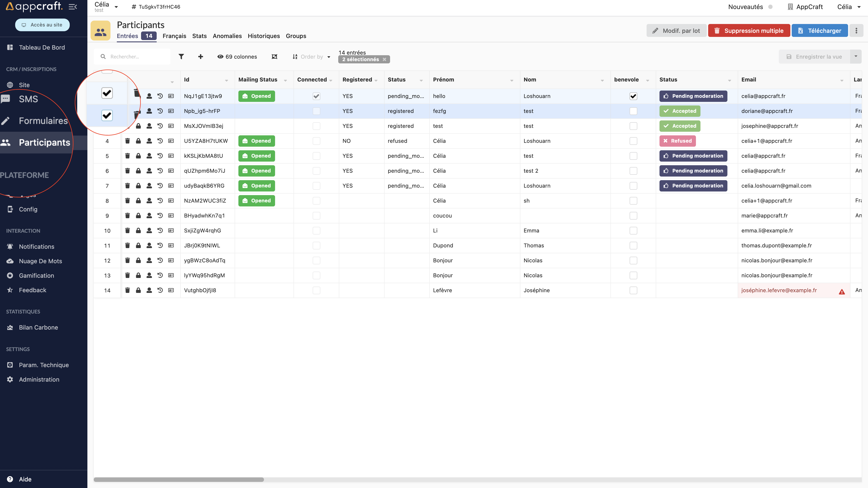The height and width of the screenshot is (488, 868).
Task: Click the filter funnel icon
Action: pos(181,57)
